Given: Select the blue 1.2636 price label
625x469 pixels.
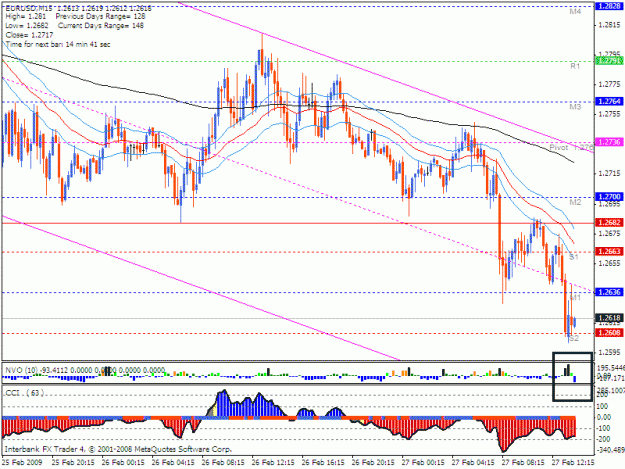Looking at the screenshot, I should (x=609, y=292).
